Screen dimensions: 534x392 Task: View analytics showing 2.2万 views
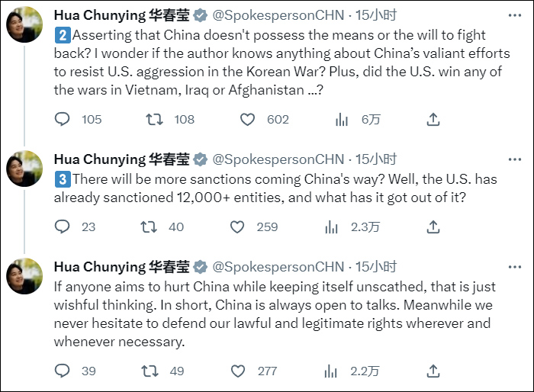[332, 371]
